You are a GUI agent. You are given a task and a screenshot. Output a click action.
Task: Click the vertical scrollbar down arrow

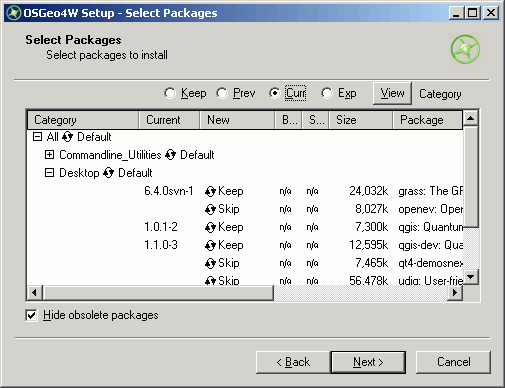471,277
